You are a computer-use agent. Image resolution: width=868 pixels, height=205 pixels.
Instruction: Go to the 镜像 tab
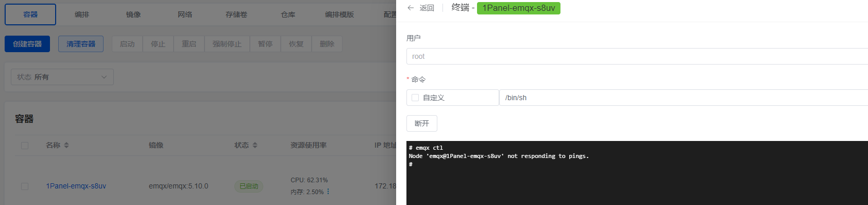point(133,14)
